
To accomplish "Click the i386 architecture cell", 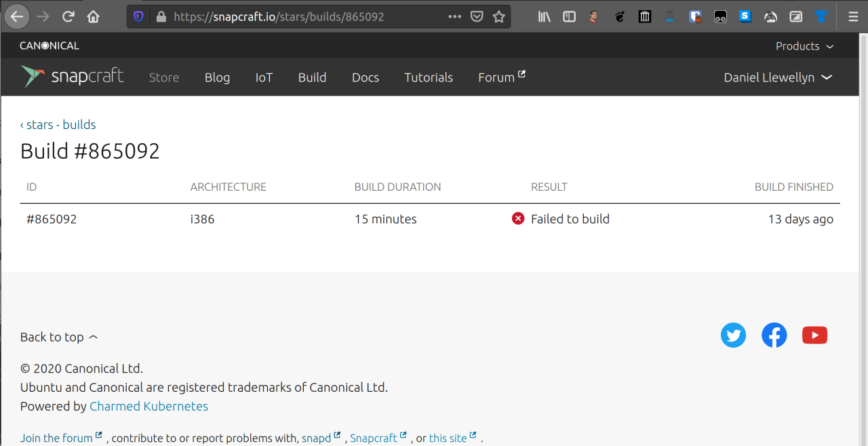I will tap(203, 219).
